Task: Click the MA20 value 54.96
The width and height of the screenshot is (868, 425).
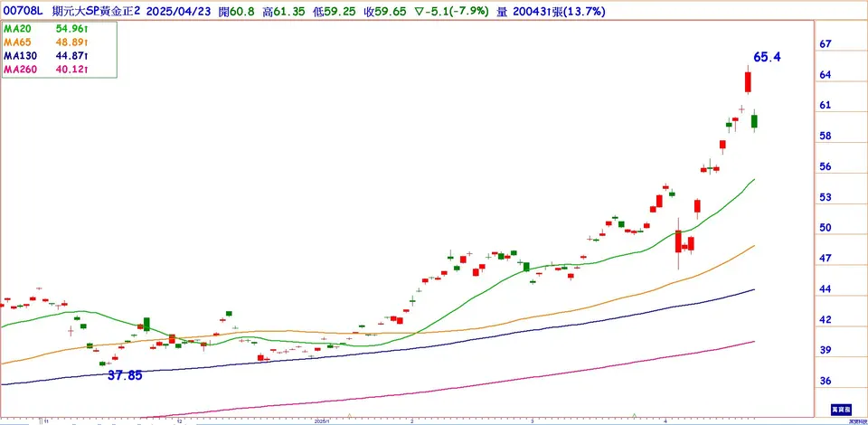Action: pyautogui.click(x=71, y=29)
